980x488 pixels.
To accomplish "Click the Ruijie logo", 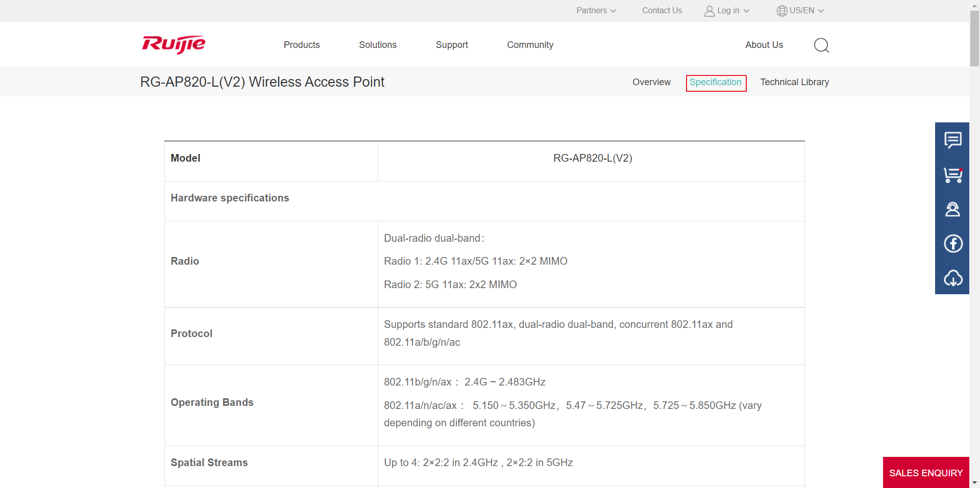I will point(174,44).
